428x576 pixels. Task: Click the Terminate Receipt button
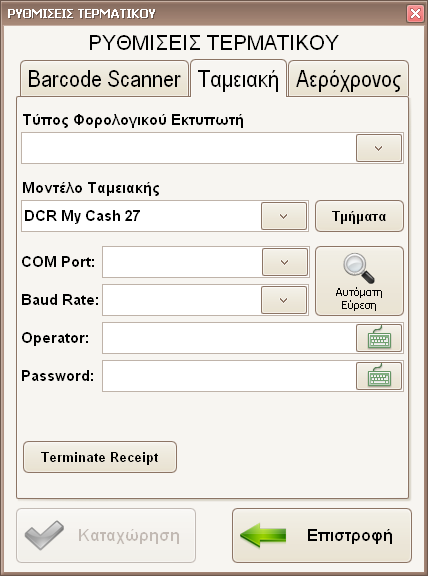pyautogui.click(x=100, y=457)
